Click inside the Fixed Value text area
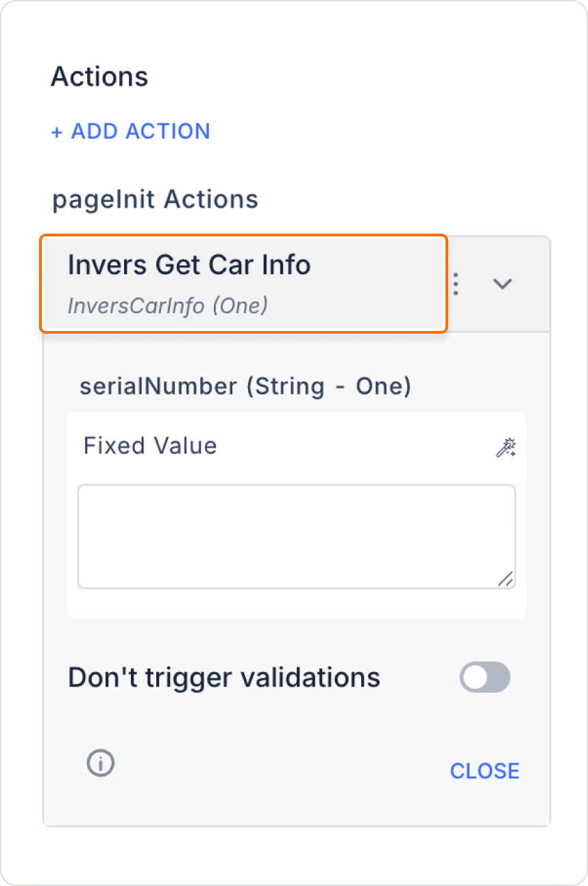This screenshot has width=588, height=886. 297,537
